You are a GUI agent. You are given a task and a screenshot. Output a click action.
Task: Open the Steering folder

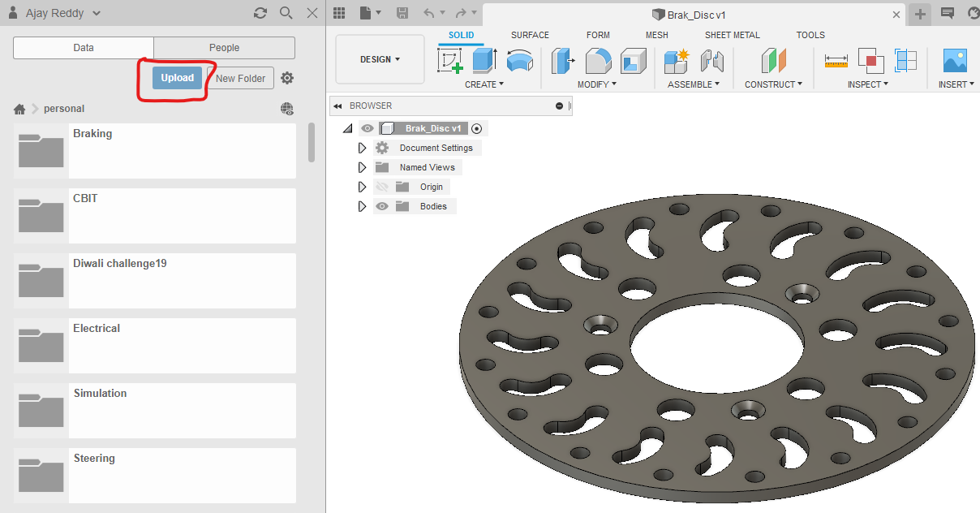coord(155,476)
